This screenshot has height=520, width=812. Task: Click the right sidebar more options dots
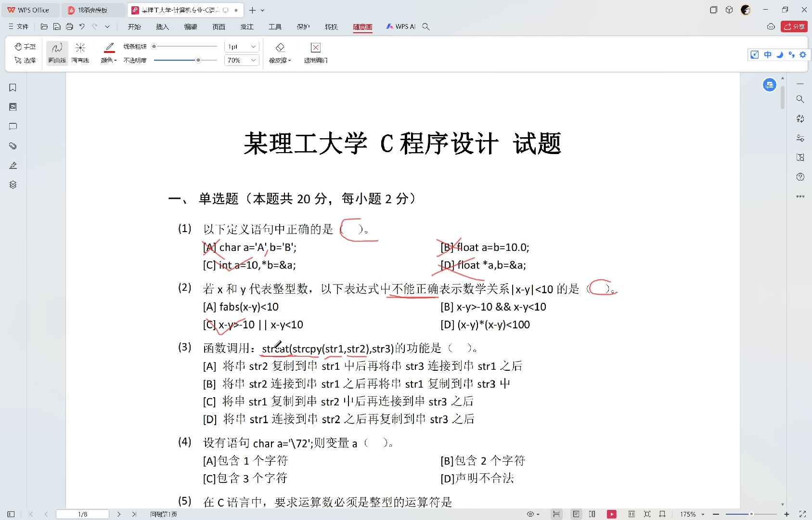[800, 196]
